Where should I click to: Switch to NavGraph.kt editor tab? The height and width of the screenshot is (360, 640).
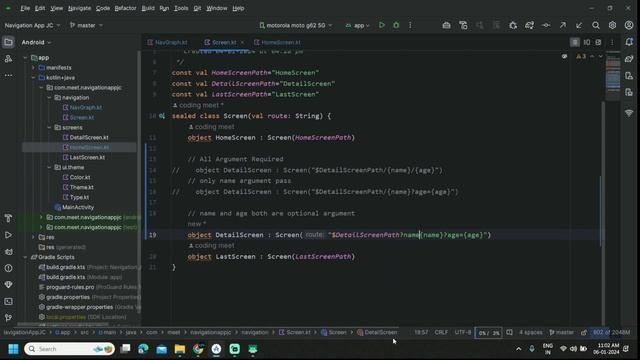tap(167, 42)
